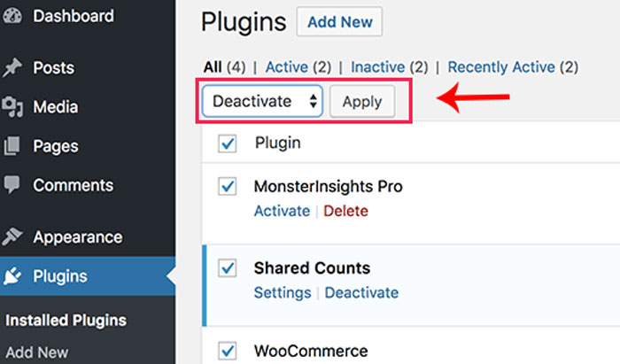Open the Deactivate bulk actions dropdown
The width and height of the screenshot is (620, 364).
point(262,101)
